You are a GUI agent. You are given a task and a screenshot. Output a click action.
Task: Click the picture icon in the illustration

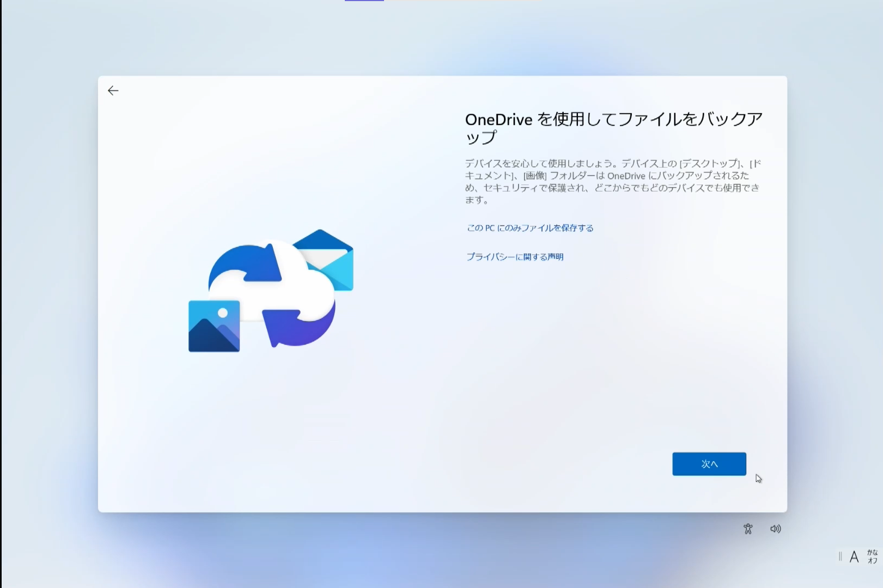(214, 326)
